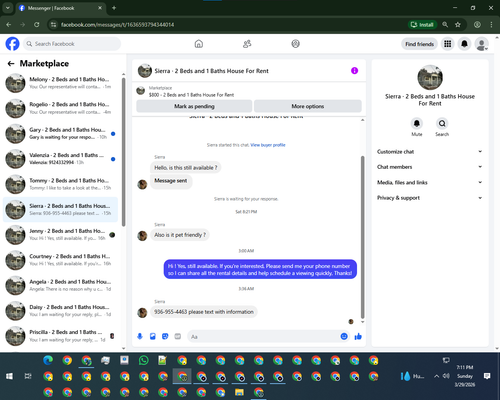The width and height of the screenshot is (500, 400).
Task: Install the Facebook app via Install button
Action: tap(422, 24)
